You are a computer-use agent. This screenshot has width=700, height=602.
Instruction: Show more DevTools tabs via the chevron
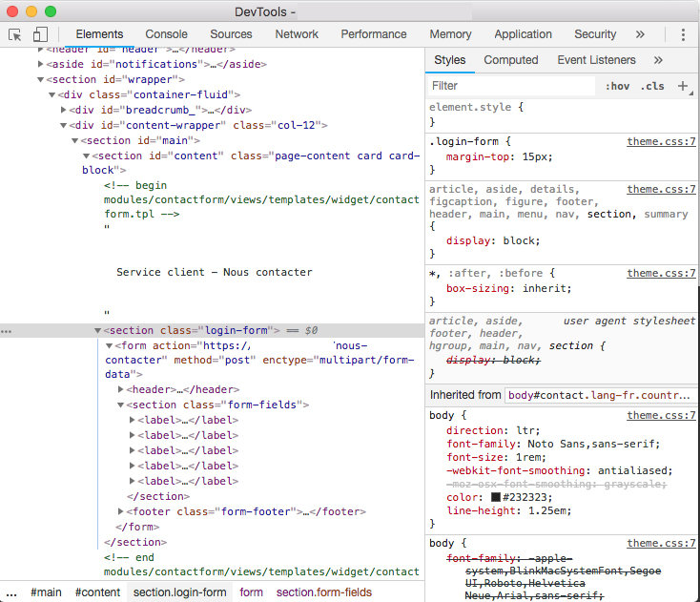pos(640,34)
